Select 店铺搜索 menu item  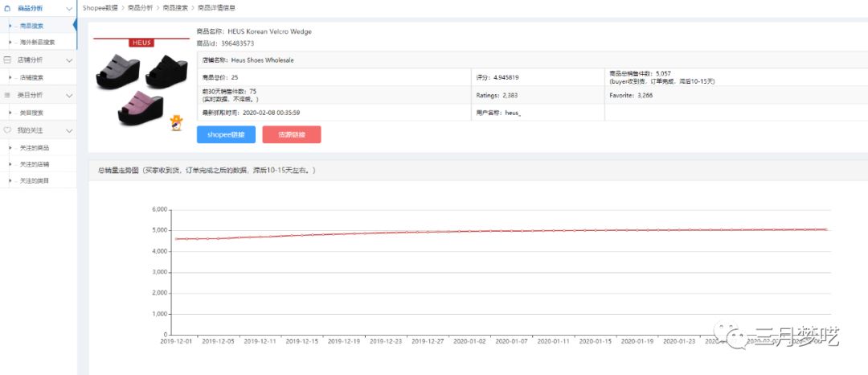pyautogui.click(x=32, y=77)
